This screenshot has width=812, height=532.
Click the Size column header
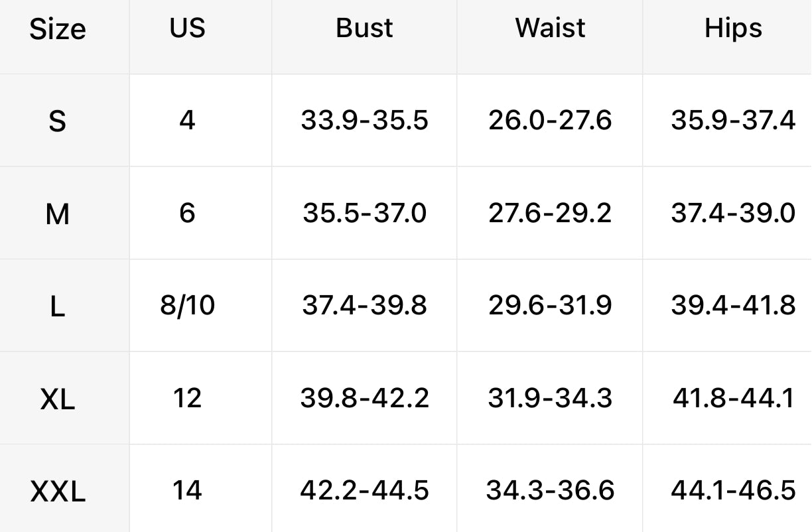(x=58, y=29)
